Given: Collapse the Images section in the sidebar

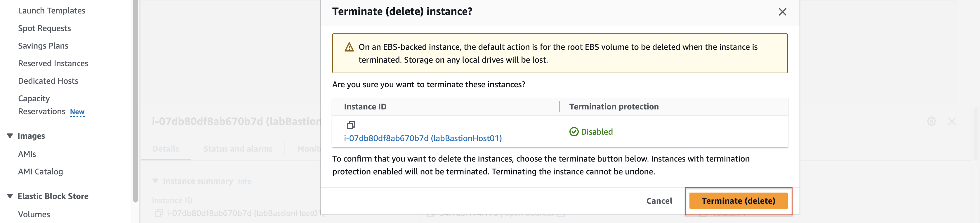Looking at the screenshot, I should 10,136.
